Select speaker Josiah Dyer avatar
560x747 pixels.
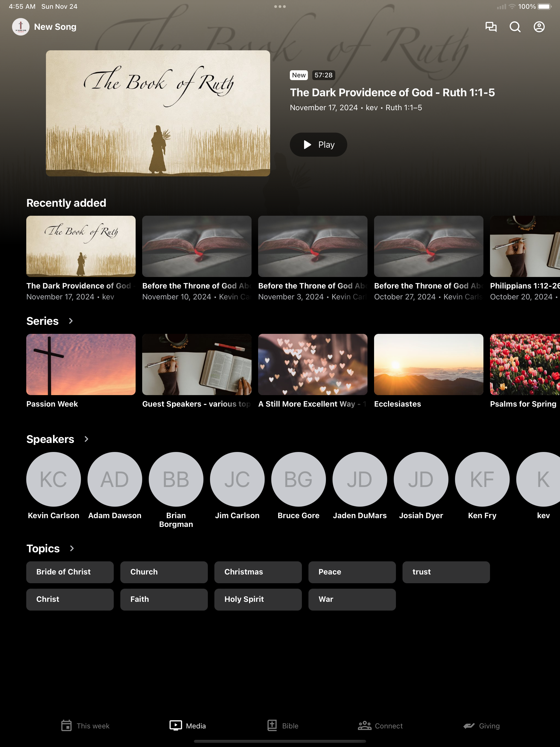(421, 479)
